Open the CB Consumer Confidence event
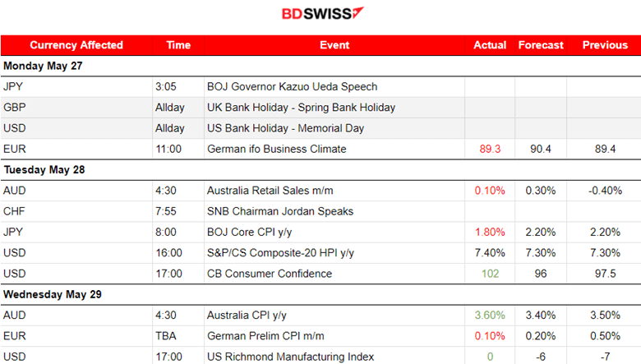The width and height of the screenshot is (641, 364). click(270, 274)
